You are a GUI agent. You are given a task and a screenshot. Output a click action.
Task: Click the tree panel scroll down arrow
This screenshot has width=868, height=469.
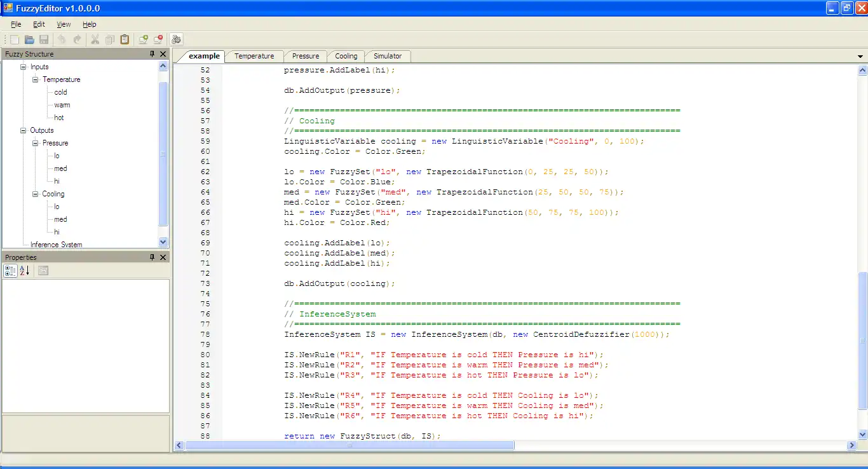click(x=163, y=241)
